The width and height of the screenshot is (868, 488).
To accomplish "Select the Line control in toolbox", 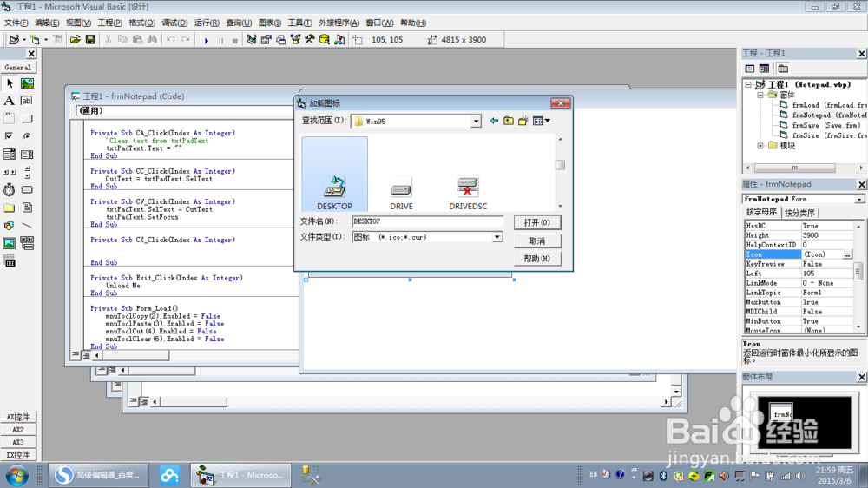I will 27,225.
